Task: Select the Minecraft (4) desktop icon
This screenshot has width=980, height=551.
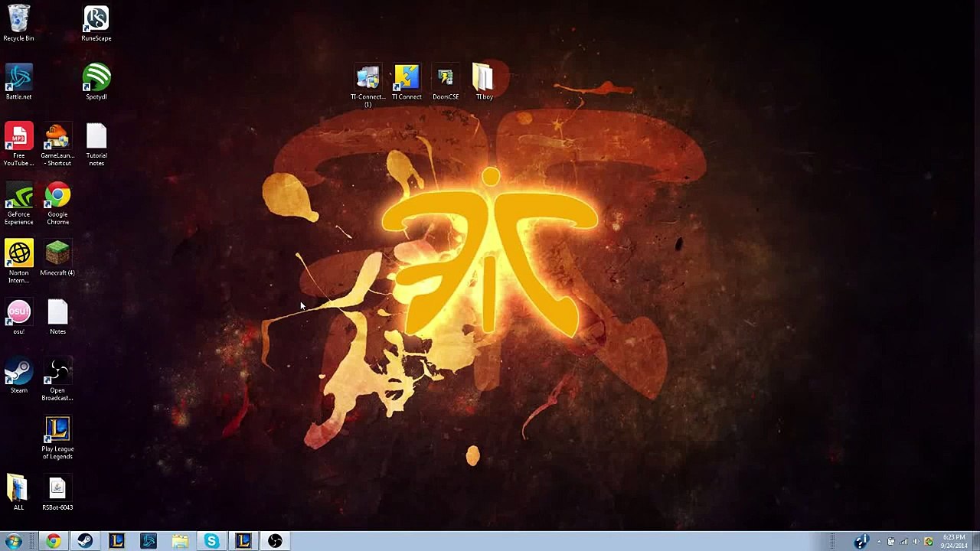Action: 57,259
